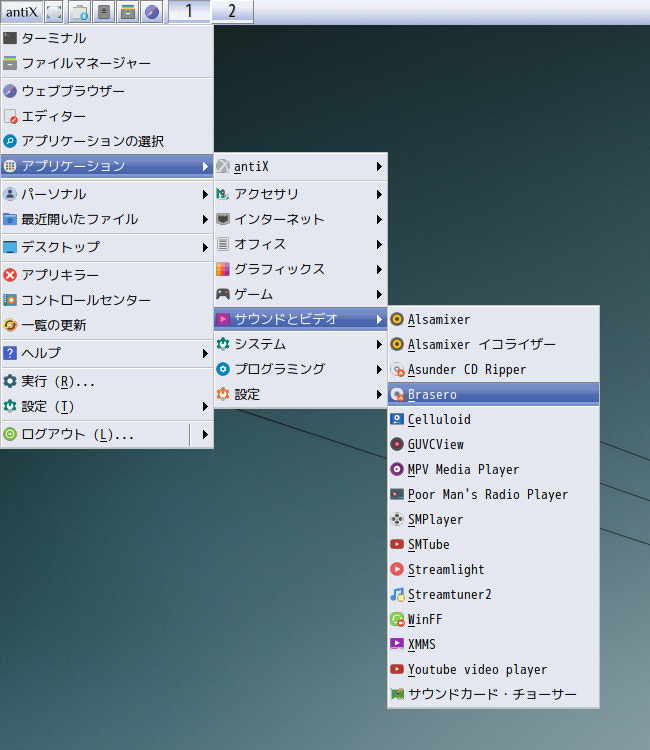650x750 pixels.
Task: Expand the システム submenu arrow
Action: coord(379,344)
